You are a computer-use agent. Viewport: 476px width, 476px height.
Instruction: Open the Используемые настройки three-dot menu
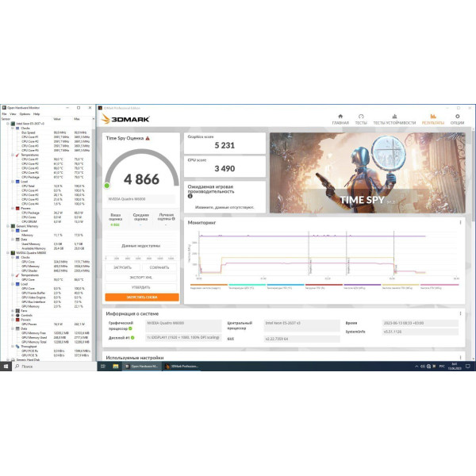(x=460, y=358)
